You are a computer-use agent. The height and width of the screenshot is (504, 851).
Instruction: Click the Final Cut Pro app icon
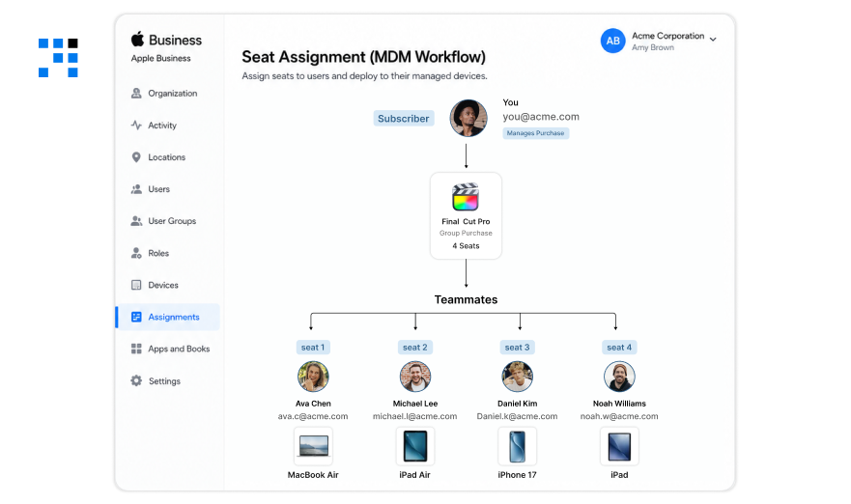pyautogui.click(x=466, y=197)
